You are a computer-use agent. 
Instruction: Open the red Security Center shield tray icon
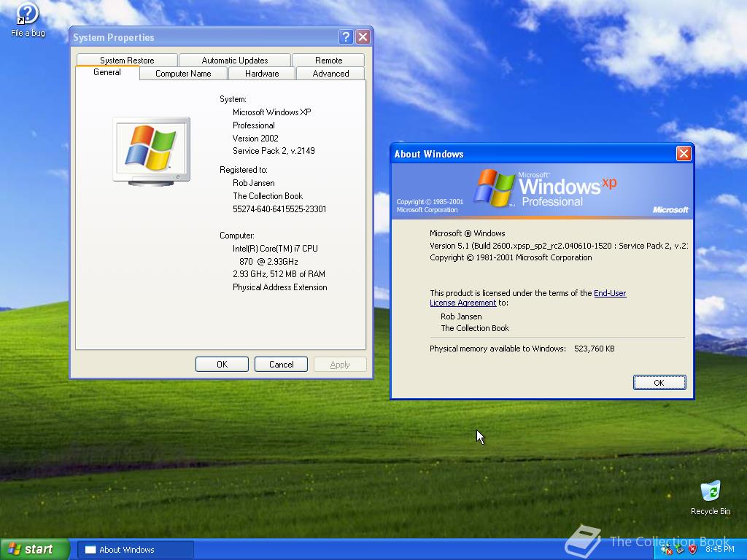tap(693, 550)
